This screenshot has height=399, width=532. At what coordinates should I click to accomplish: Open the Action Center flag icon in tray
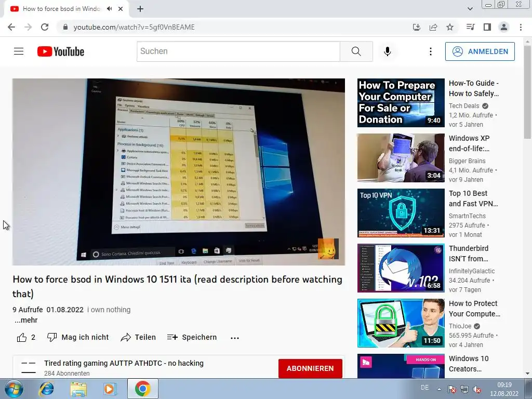tap(451, 390)
